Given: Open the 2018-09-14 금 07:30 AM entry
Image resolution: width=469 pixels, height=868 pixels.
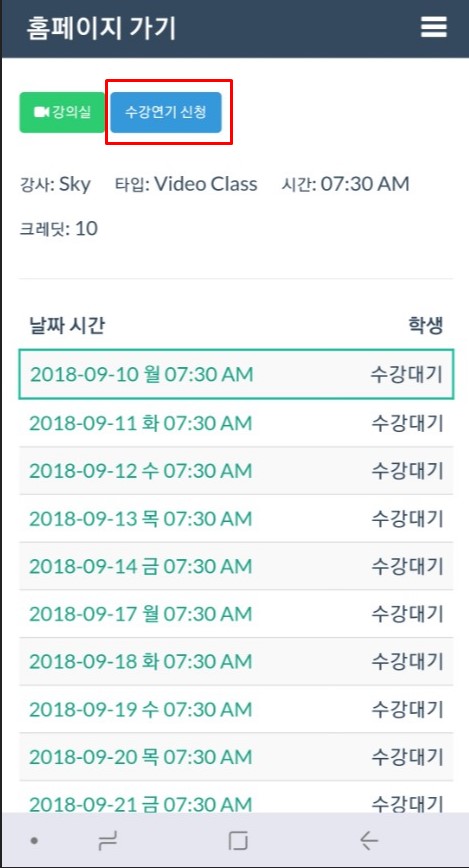Looking at the screenshot, I should point(236,566).
